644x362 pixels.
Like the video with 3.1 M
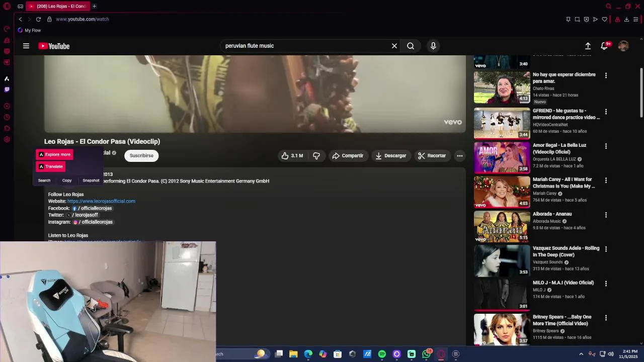[x=293, y=156]
